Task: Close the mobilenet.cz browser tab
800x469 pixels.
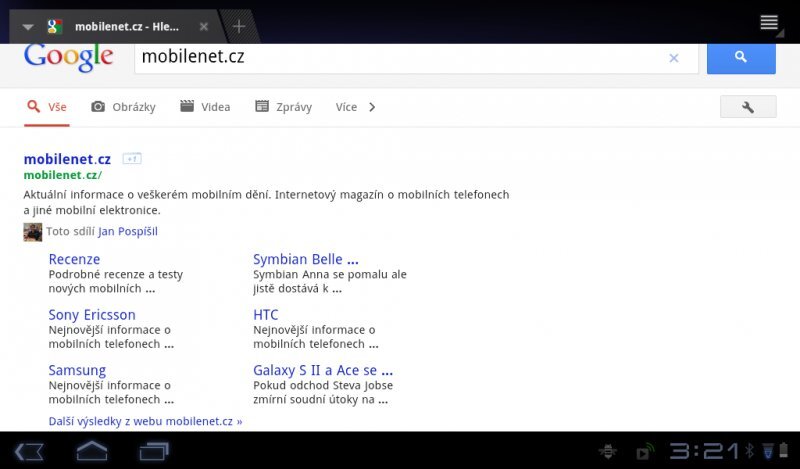Action: 204,26
